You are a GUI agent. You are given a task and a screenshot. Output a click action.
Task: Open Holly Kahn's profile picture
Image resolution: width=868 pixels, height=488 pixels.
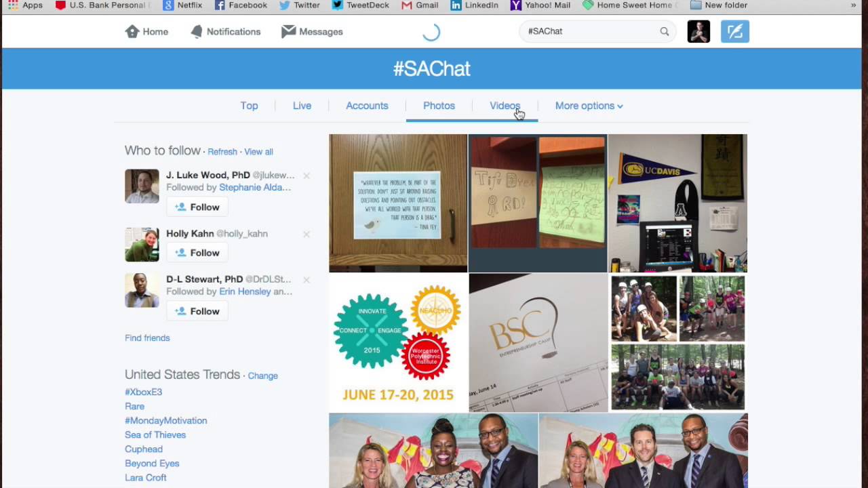(x=142, y=245)
